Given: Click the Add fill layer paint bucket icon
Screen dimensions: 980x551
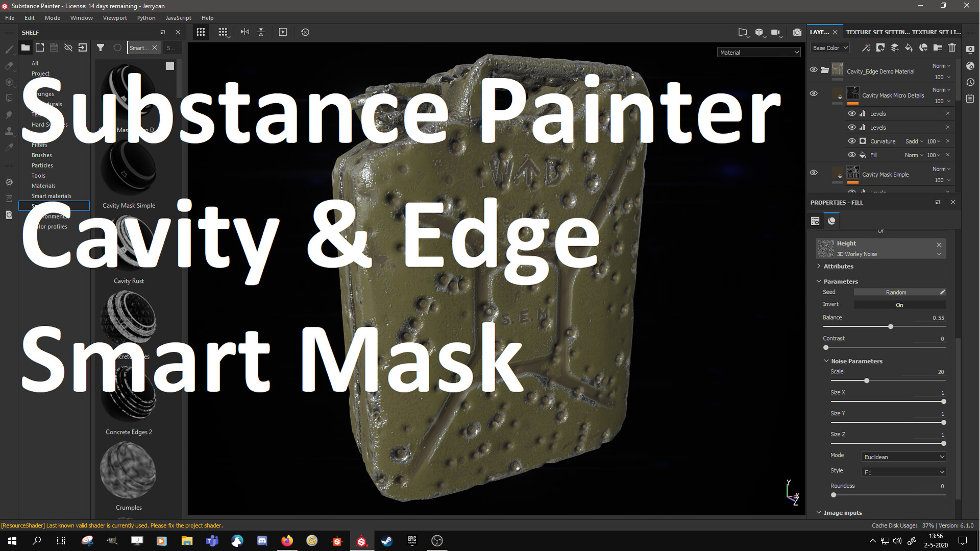Looking at the screenshot, I should coord(909,47).
